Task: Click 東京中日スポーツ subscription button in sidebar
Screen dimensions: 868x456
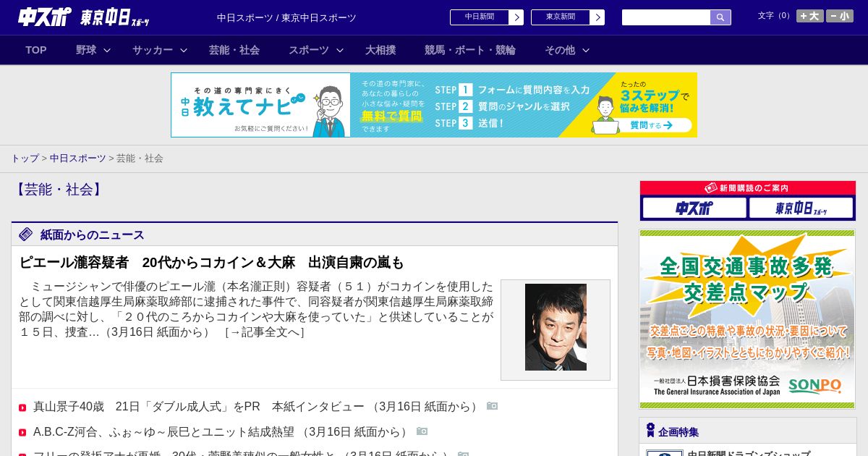Action: click(x=801, y=208)
